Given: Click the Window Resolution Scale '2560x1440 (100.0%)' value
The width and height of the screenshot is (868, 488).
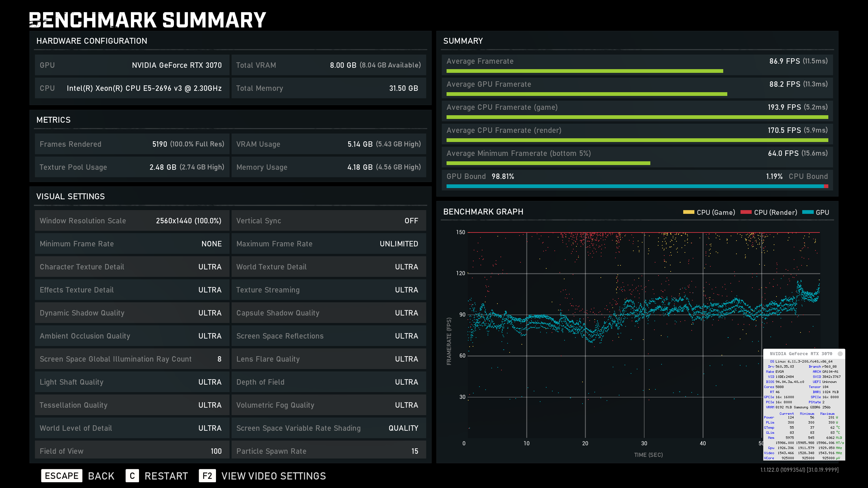Looking at the screenshot, I should click(189, 221).
